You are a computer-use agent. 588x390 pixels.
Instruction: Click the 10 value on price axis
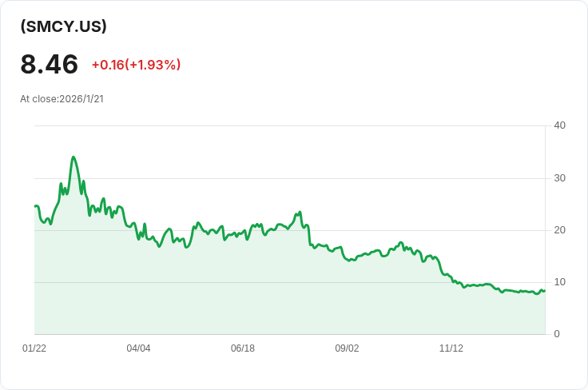[559, 282]
